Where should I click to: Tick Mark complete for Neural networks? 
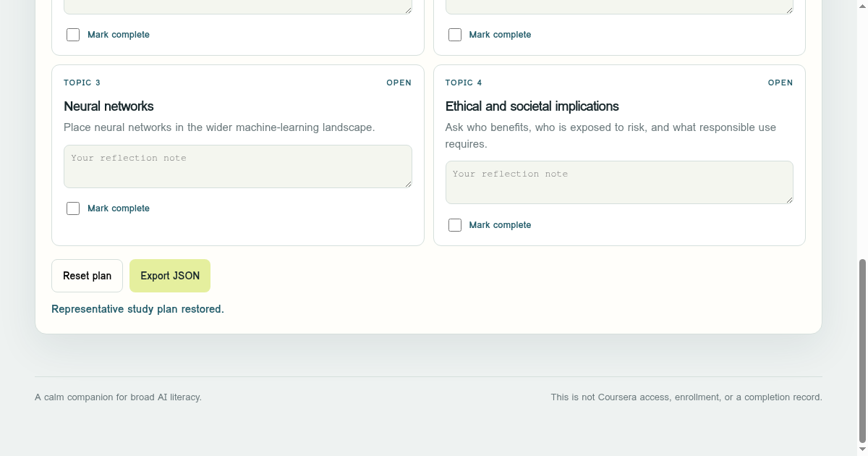tap(73, 208)
